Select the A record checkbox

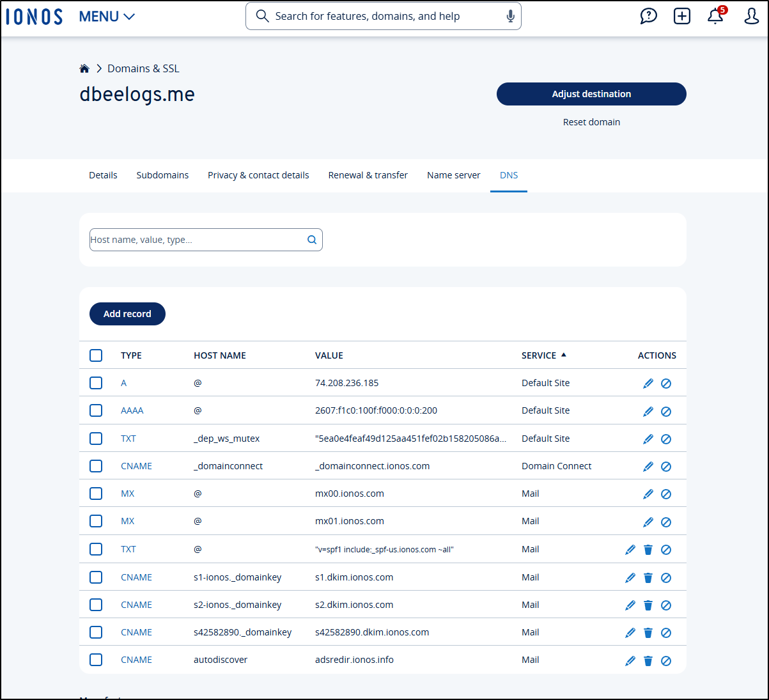96,383
